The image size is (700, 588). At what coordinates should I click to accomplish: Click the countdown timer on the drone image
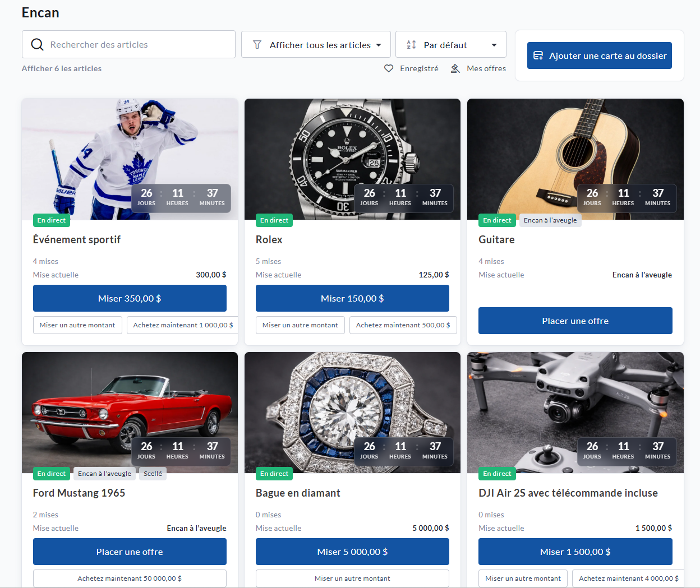click(x=627, y=451)
